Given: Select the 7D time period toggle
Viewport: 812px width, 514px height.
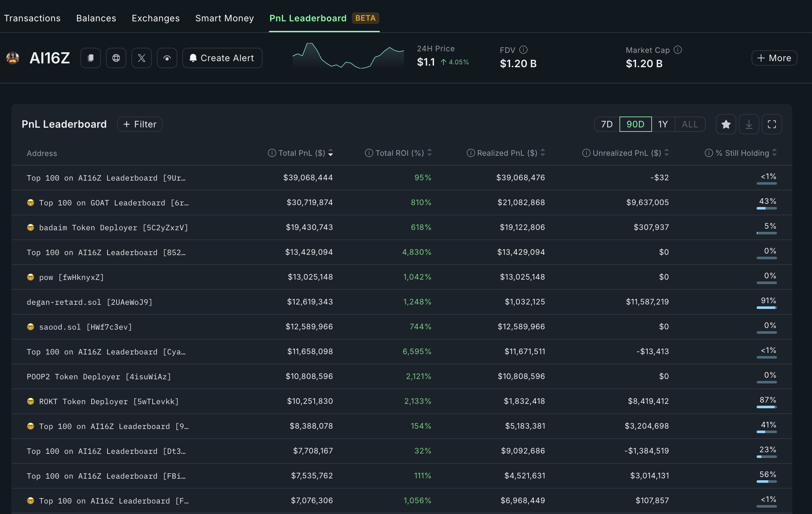Looking at the screenshot, I should click(606, 124).
